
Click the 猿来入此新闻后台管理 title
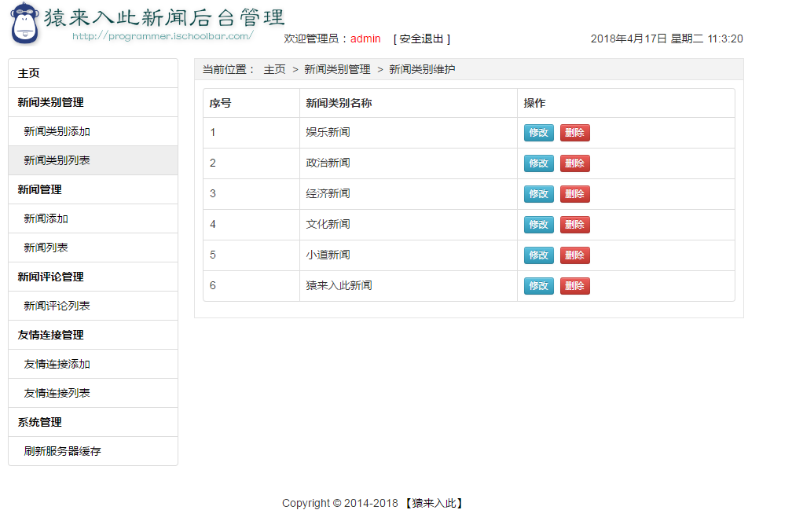pyautogui.click(x=164, y=18)
